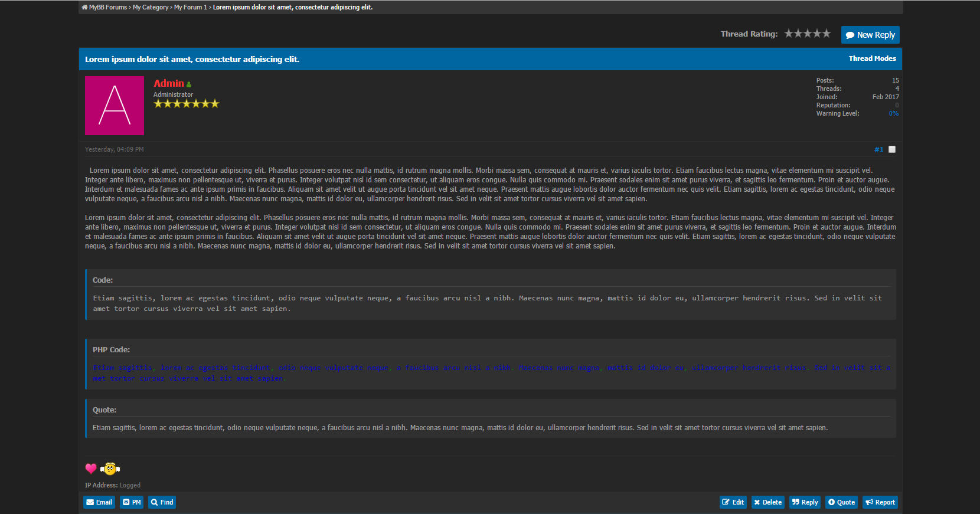The width and height of the screenshot is (980, 514).
Task: Delete the post
Action: [x=767, y=502]
